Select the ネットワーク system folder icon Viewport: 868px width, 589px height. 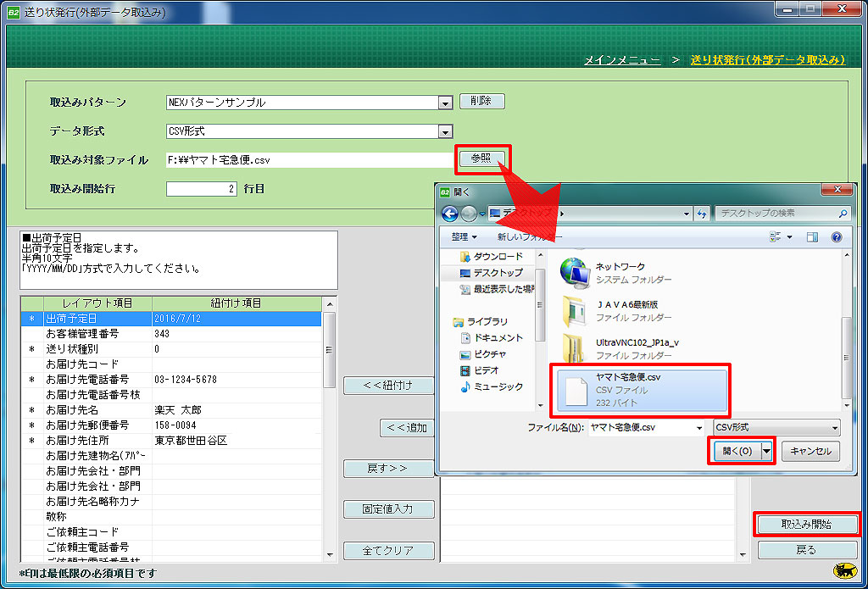[x=575, y=273]
